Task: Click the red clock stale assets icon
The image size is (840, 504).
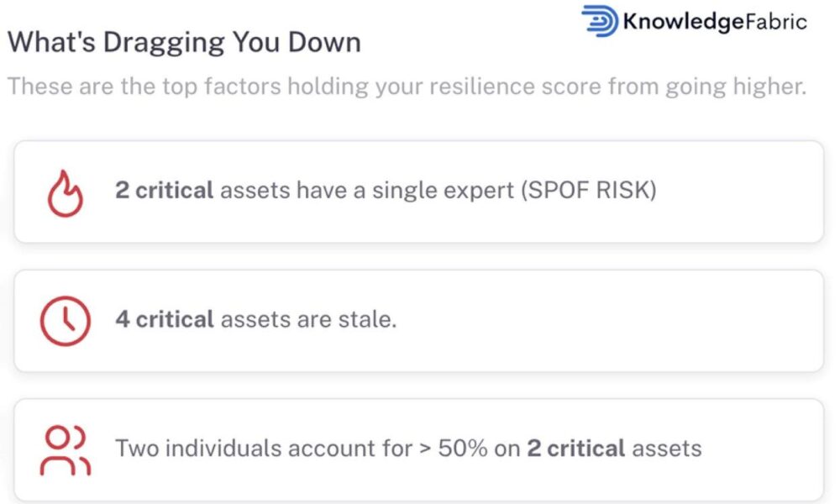Action: 66,321
